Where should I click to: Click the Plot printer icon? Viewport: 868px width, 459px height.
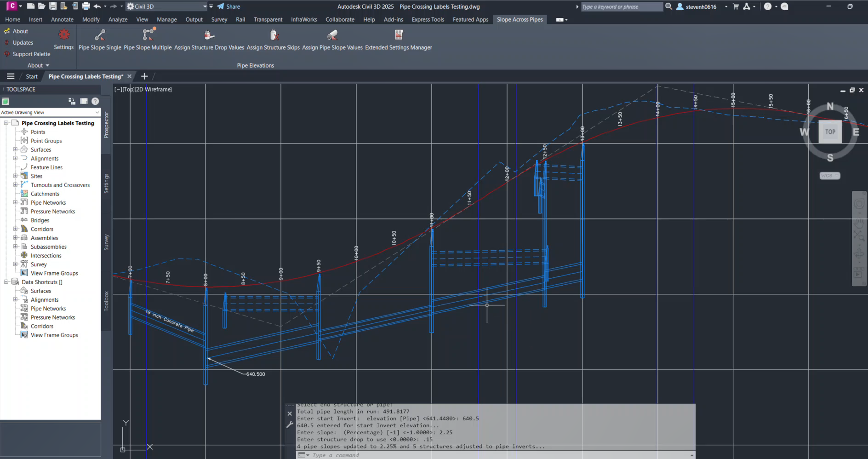(86, 6)
